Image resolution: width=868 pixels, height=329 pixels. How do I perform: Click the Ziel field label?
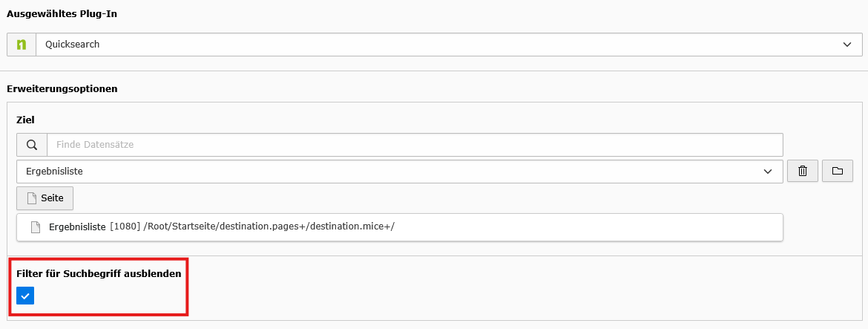coord(25,120)
